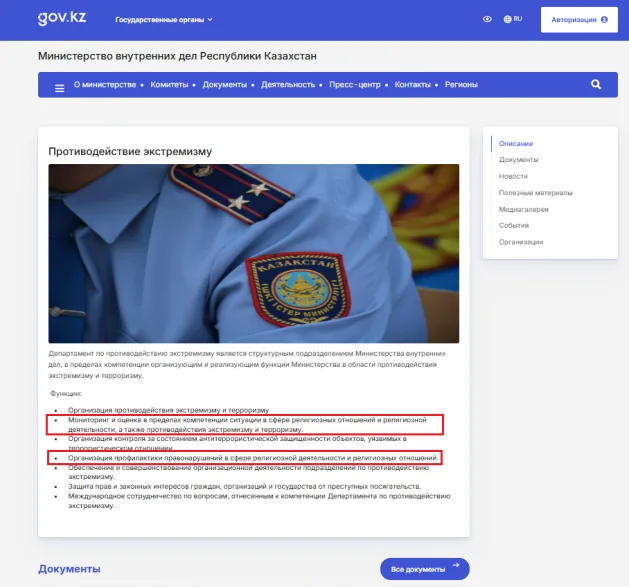629x587 pixels.
Task: Jump to Новости in the sidebar
Action: (x=513, y=176)
